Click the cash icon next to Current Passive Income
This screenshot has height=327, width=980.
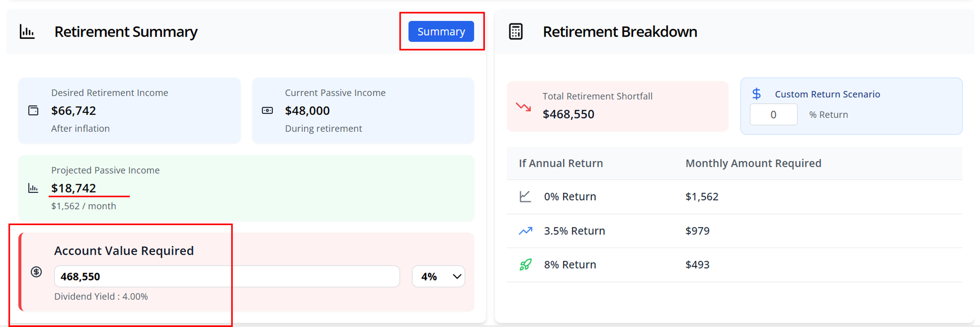[x=267, y=111]
